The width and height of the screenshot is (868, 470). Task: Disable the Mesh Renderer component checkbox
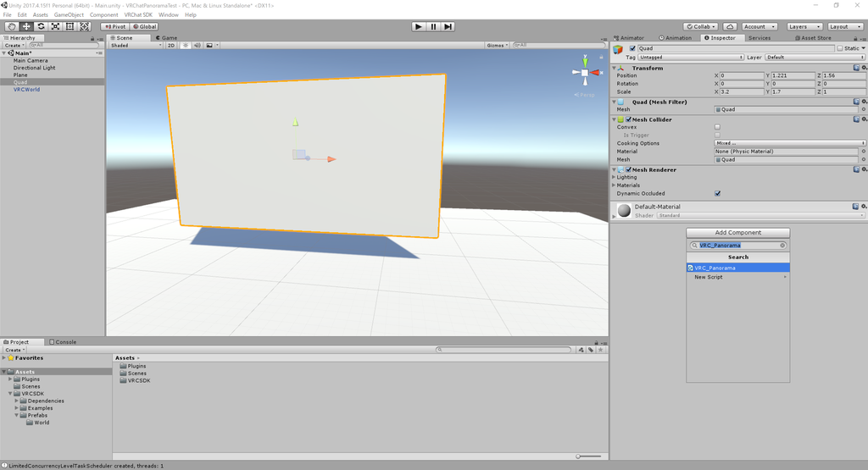click(628, 169)
